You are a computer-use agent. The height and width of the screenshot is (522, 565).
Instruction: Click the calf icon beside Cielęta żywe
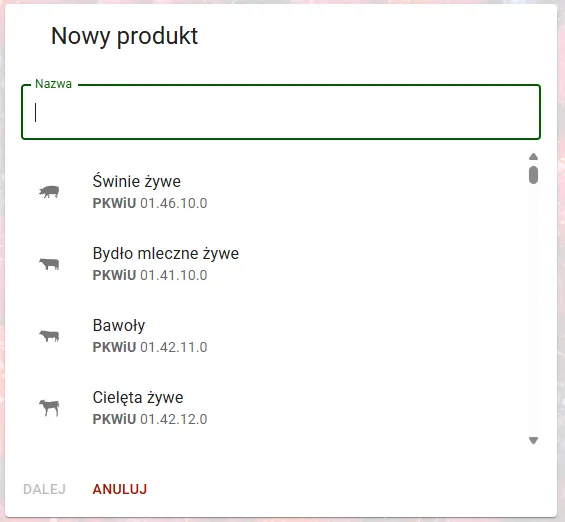point(49,408)
